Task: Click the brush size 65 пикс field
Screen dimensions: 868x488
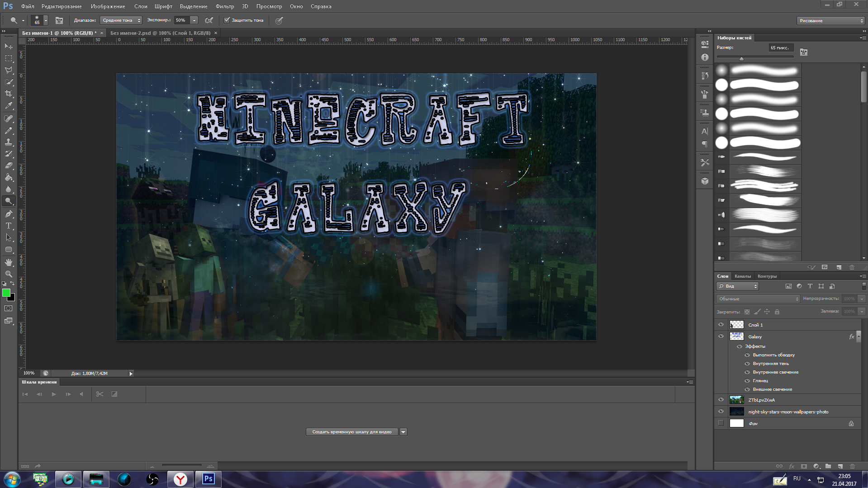Action: (x=781, y=47)
